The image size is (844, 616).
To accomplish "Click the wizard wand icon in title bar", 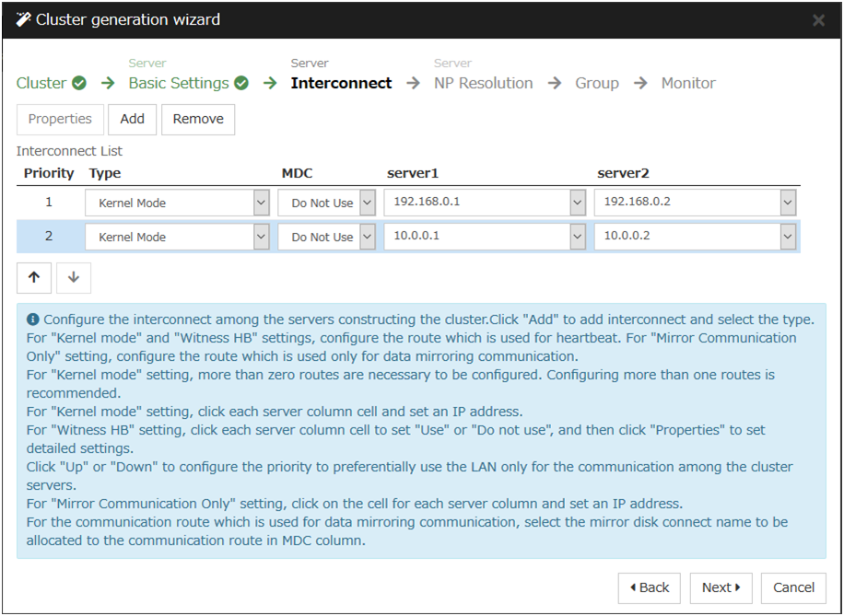I will 24,19.
